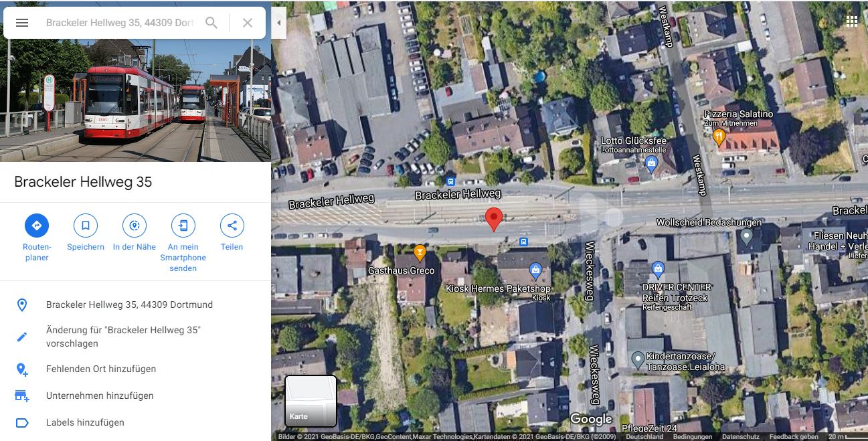
Task: Select the red location pin
Action: [x=494, y=219]
